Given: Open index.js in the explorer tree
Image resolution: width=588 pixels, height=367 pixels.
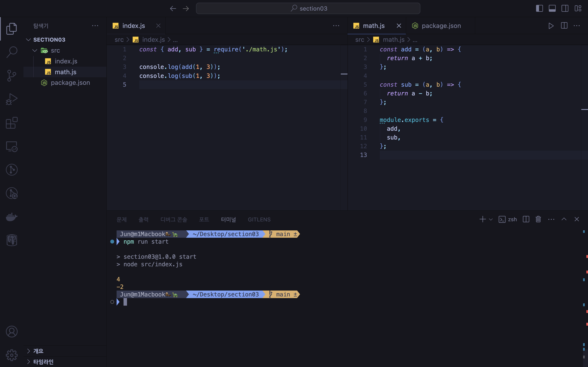Looking at the screenshot, I should click(x=66, y=61).
